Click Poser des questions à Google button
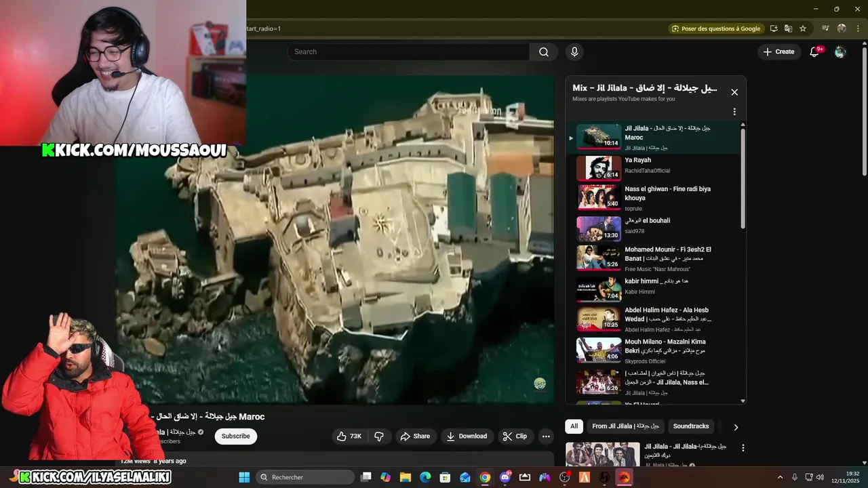The height and width of the screenshot is (488, 868). 715,28
